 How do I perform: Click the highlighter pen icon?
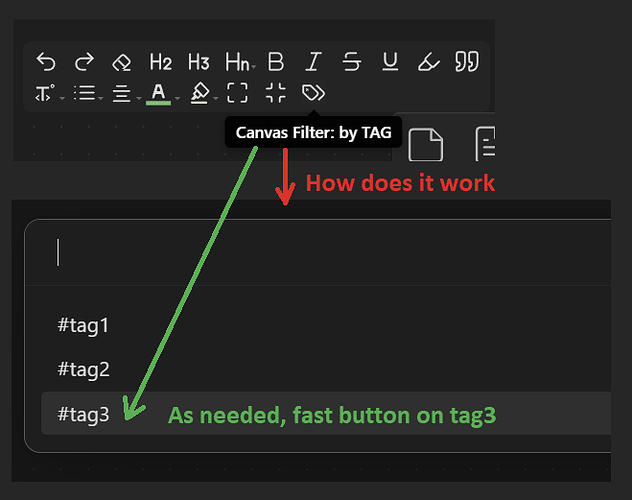pos(428,62)
